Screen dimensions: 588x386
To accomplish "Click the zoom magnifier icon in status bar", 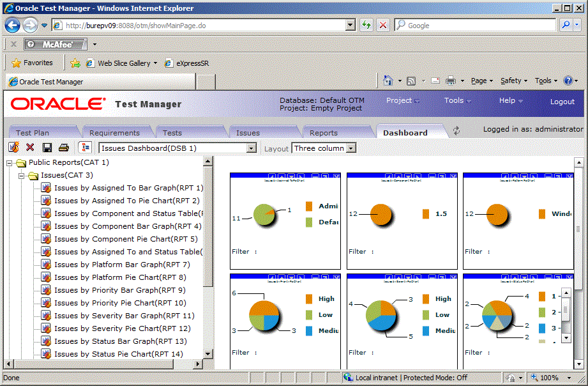I will click(534, 377).
